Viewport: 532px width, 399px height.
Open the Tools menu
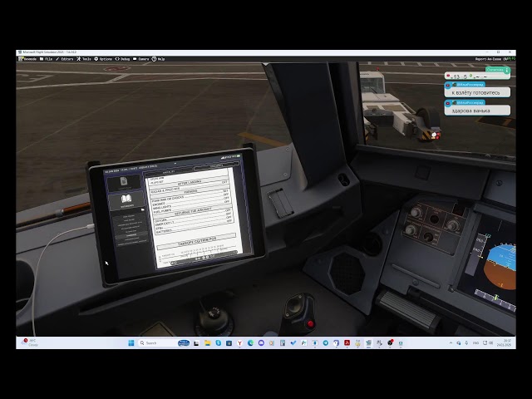84,59
